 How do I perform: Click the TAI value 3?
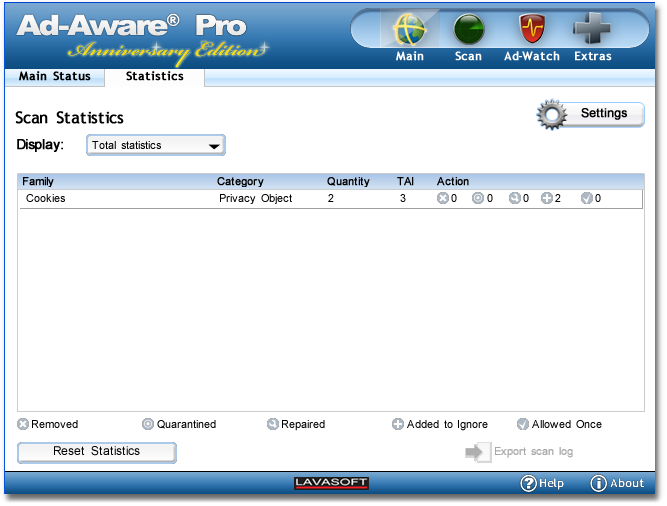coord(403,199)
